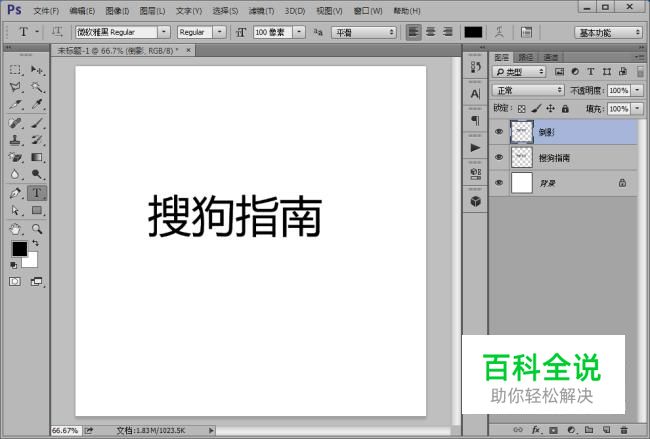Center align text
650x439 pixels.
coord(431,32)
